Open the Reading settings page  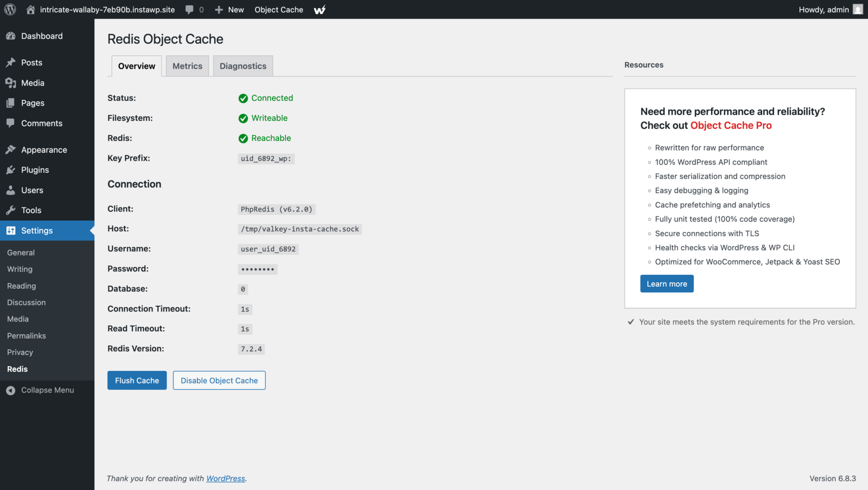pyautogui.click(x=22, y=286)
